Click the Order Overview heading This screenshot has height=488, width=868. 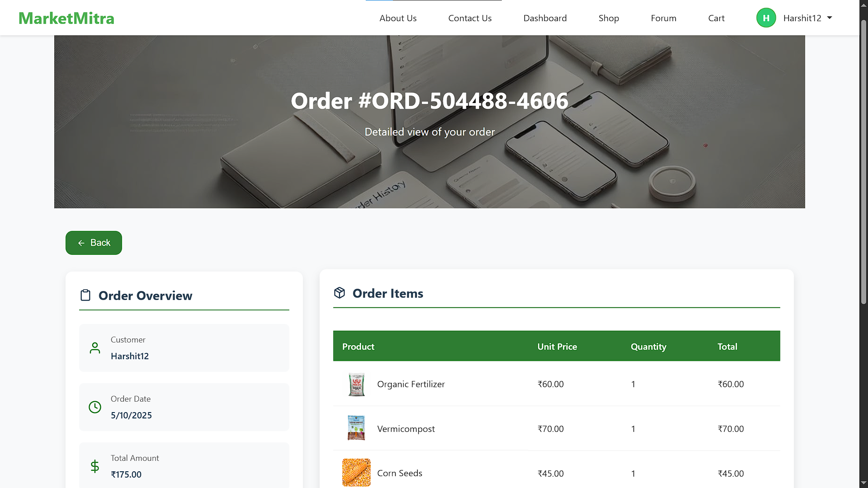[146, 296]
